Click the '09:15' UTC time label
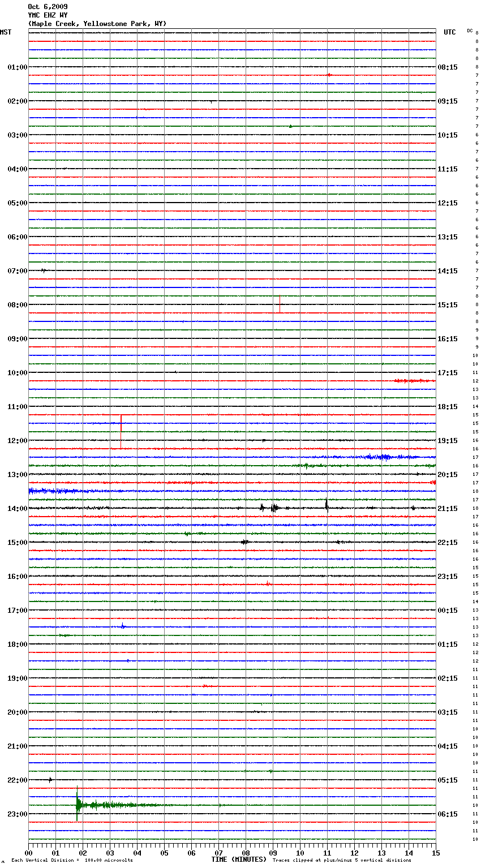This screenshot has height=868, width=481. [448, 101]
